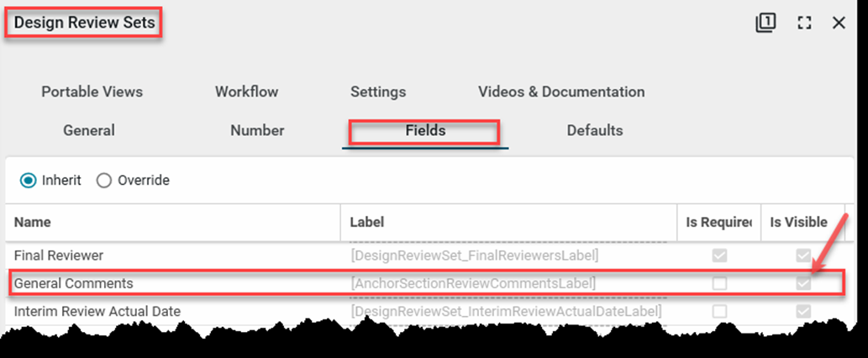Open Videos & Documentation tab
868x358 pixels.
point(561,92)
